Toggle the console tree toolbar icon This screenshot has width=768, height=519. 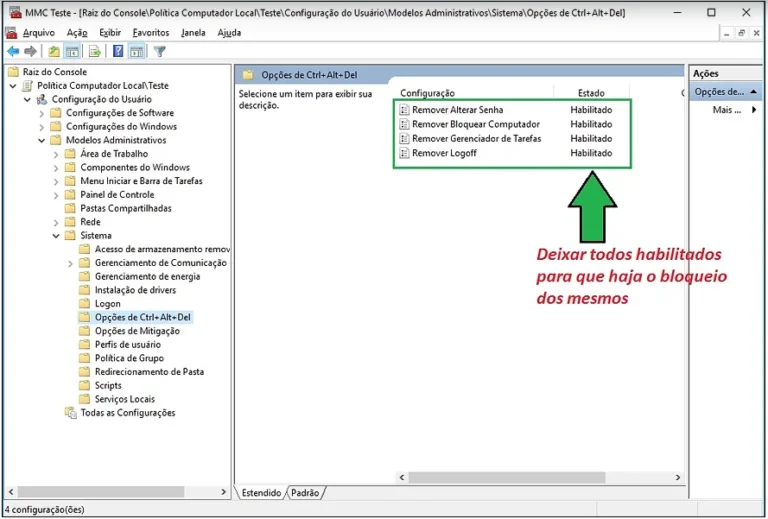(x=73, y=51)
